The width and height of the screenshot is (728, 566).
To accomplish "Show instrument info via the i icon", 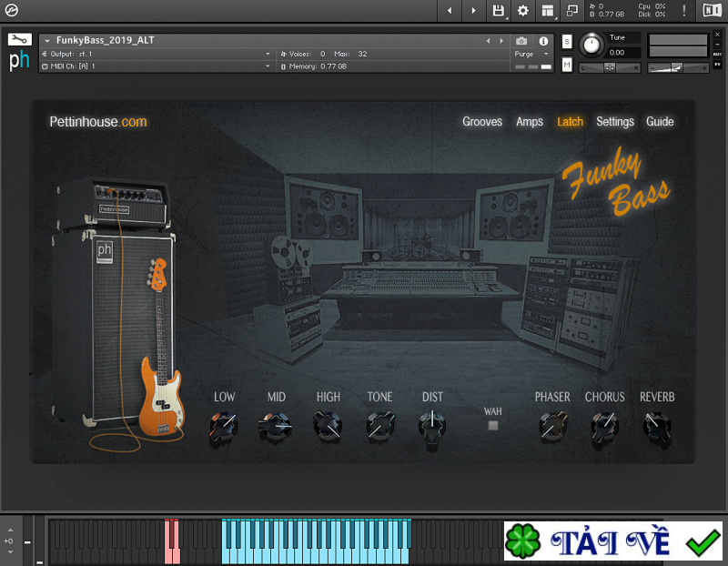I will point(543,40).
